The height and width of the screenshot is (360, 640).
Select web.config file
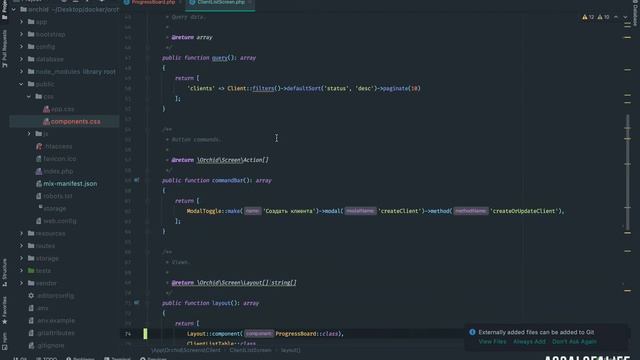coord(60,221)
